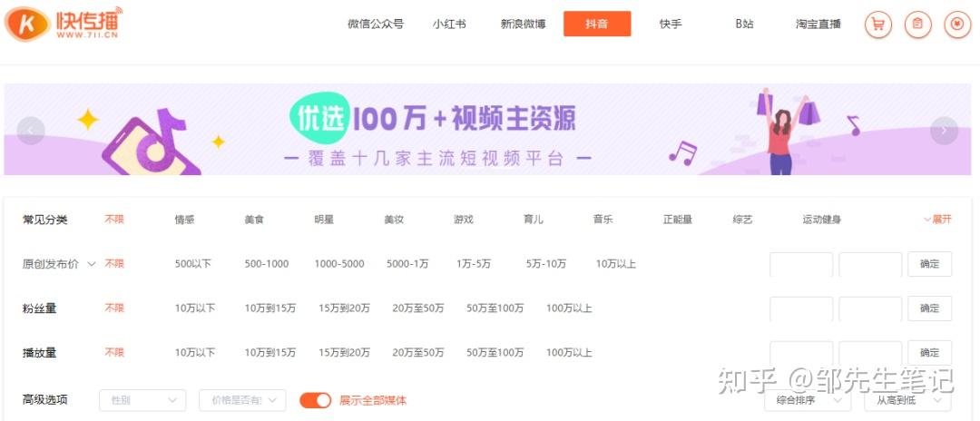Expand the 展开 category list
The image size is (980, 421).
937,220
